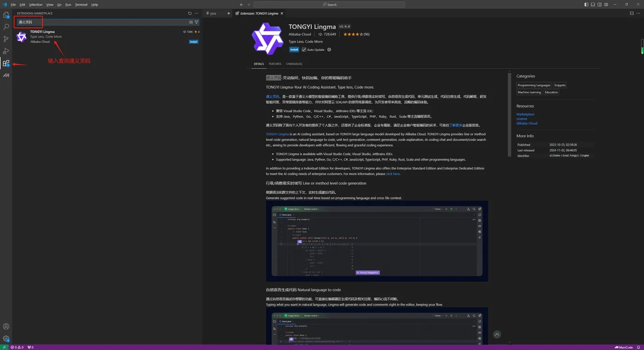Image resolution: width=644 pixels, height=350 pixels.
Task: Open the Snippets category
Action: [560, 85]
